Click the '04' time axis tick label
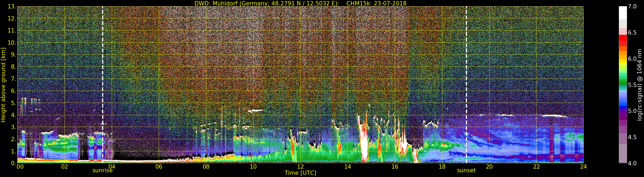The image size is (644, 177). coord(112,167)
